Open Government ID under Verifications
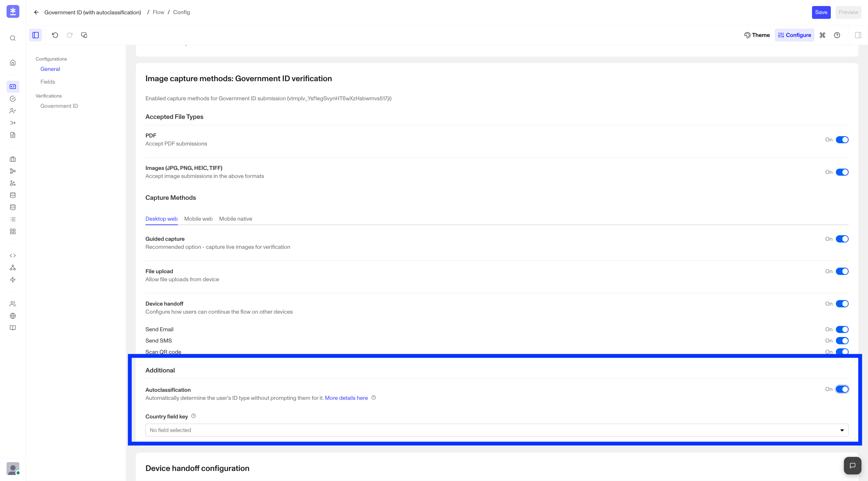 pyautogui.click(x=59, y=106)
